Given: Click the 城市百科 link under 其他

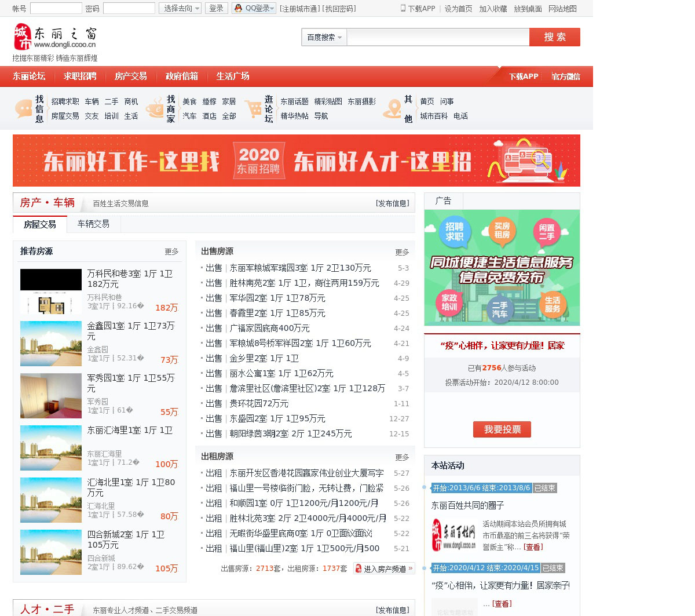Looking at the screenshot, I should 434,116.
